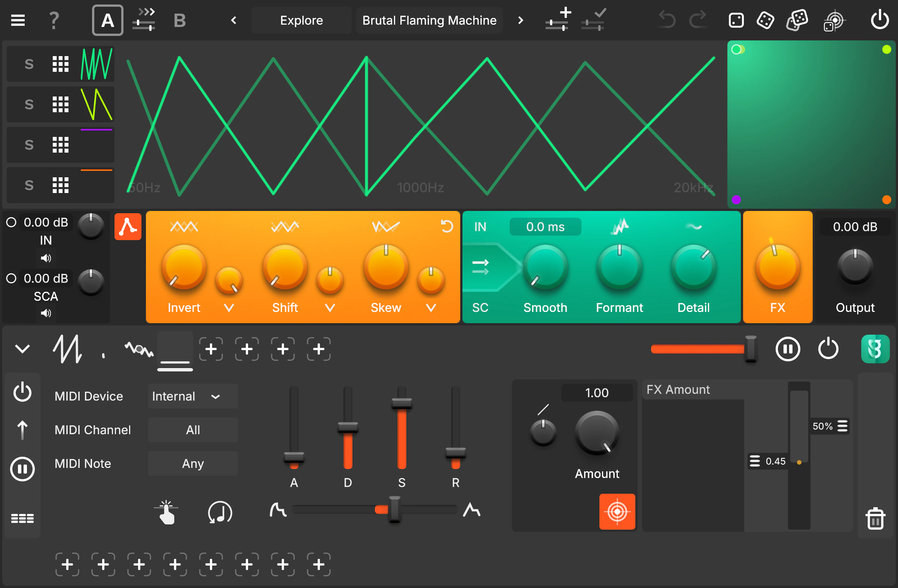This screenshot has height=588, width=898.
Task: Open the randomization target settings icon
Action: coord(836,20)
